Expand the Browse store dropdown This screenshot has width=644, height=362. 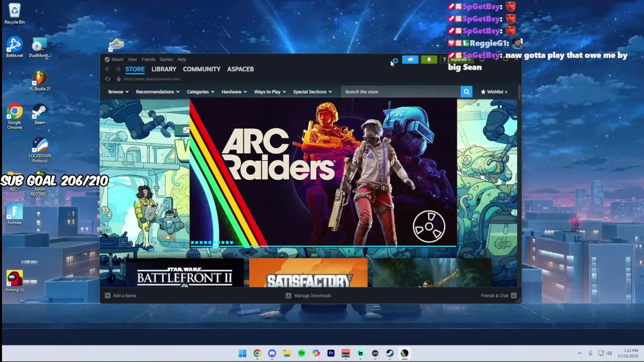coord(118,92)
